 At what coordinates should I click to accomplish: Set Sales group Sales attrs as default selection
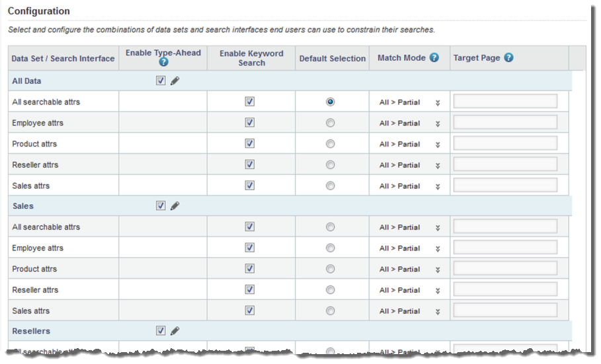(330, 310)
